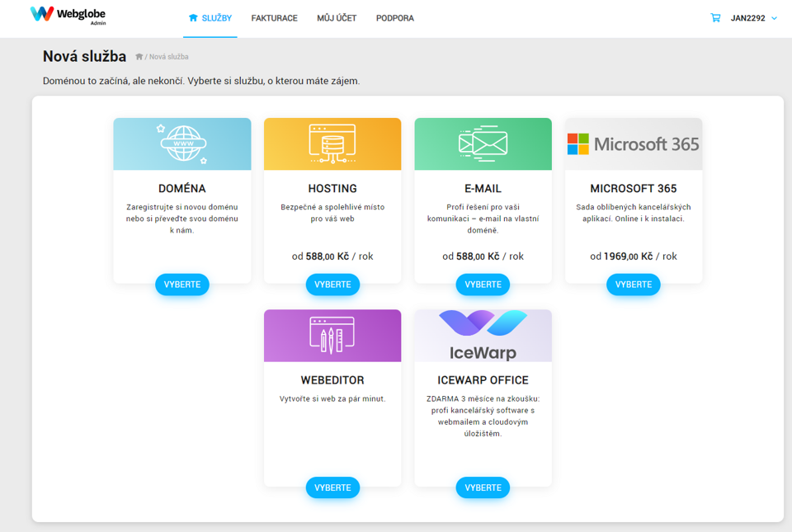Choose Hosting with its Vyberte button

[332, 285]
